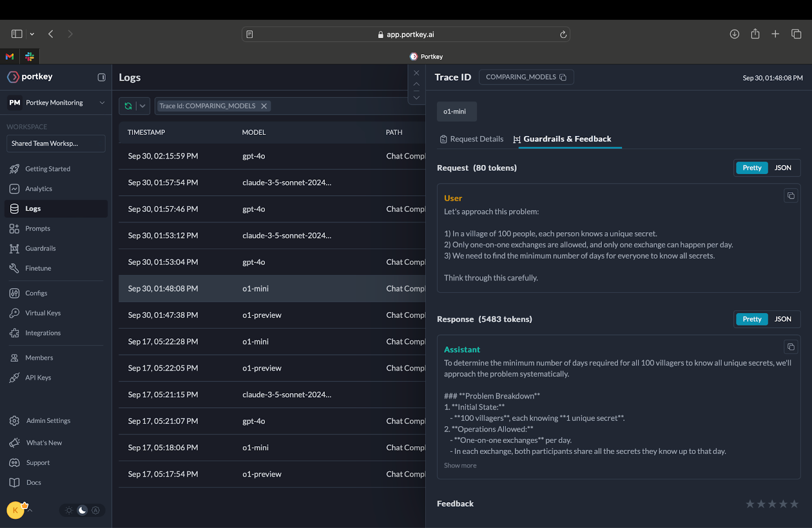
Task: Open Members page
Action: 56,358
